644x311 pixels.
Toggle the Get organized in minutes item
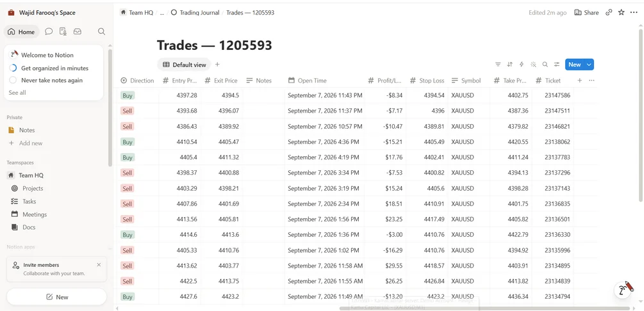[13, 68]
